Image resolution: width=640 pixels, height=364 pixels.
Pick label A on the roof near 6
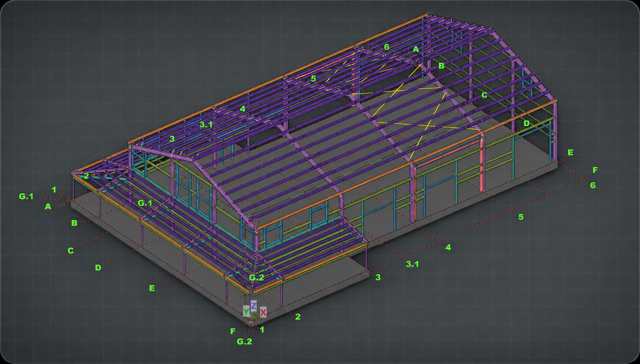click(x=416, y=49)
